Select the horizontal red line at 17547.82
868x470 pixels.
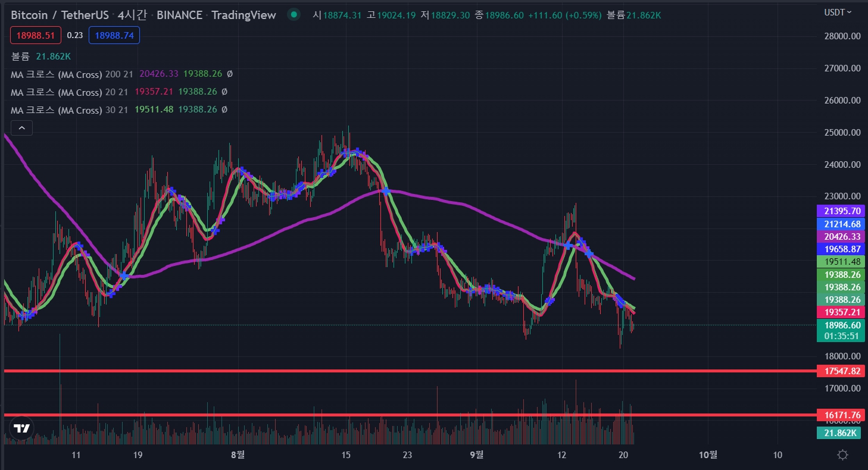point(410,371)
